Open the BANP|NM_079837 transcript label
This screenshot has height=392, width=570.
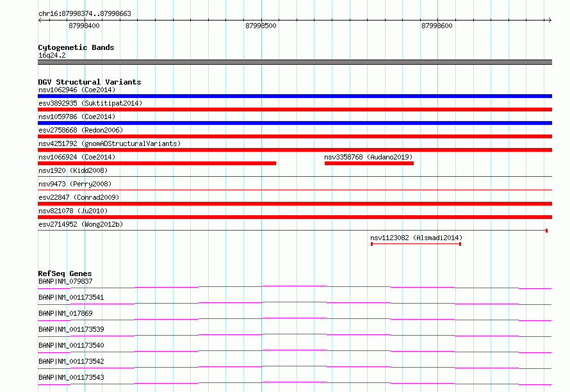tap(65, 281)
